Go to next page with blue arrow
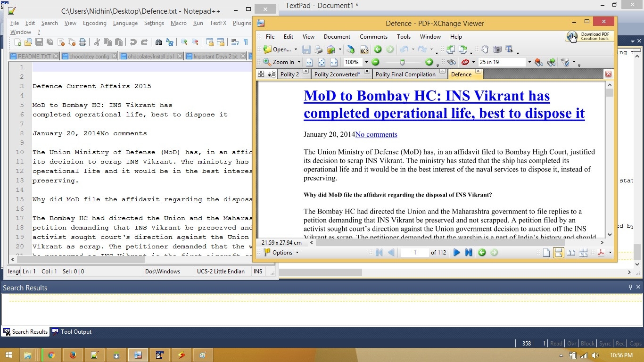This screenshot has width=644, height=362. (456, 253)
